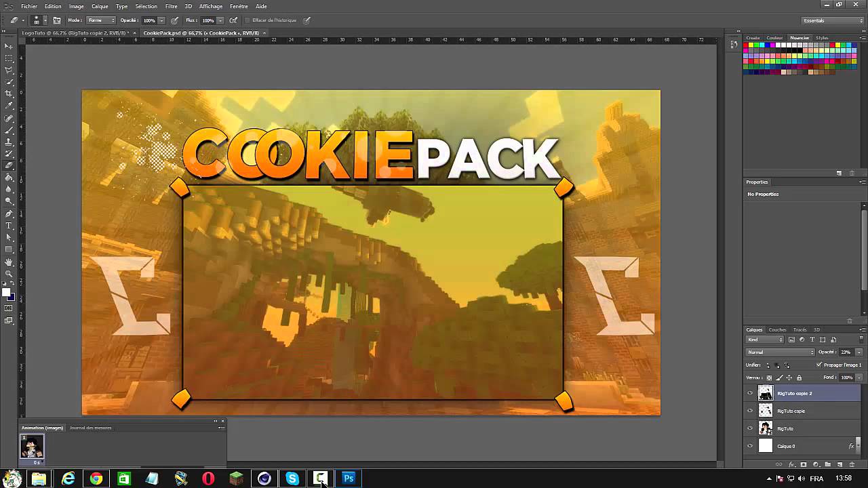Open the Fichier menu
This screenshot has height=488, width=868.
[x=29, y=6]
